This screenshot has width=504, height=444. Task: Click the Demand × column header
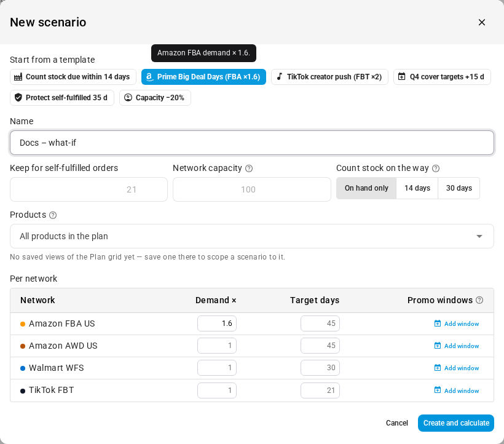point(216,300)
